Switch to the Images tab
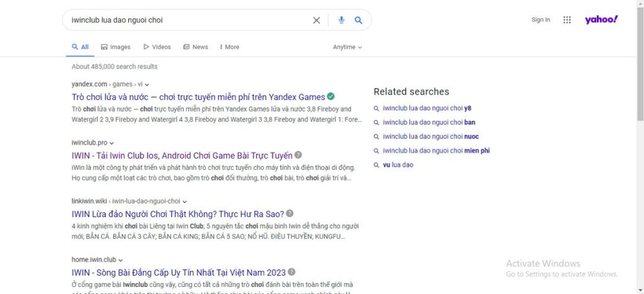Viewport: 644px width, 294px height. pos(116,47)
